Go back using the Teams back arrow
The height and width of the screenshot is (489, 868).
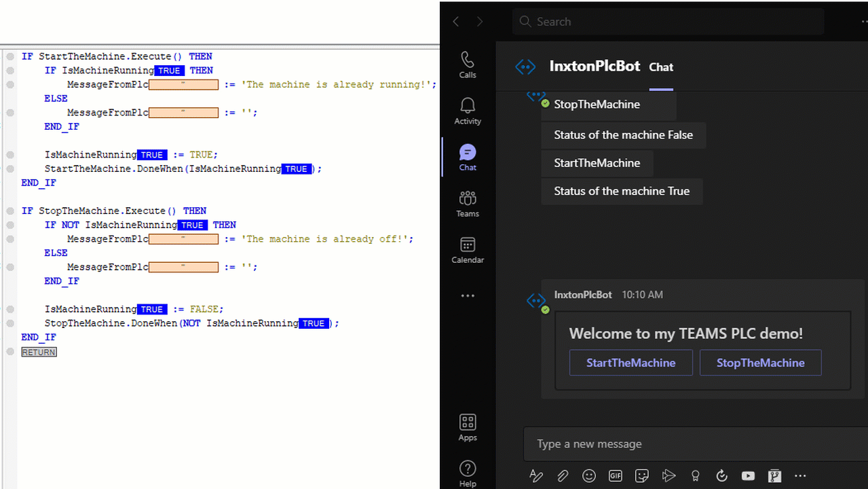coord(456,22)
